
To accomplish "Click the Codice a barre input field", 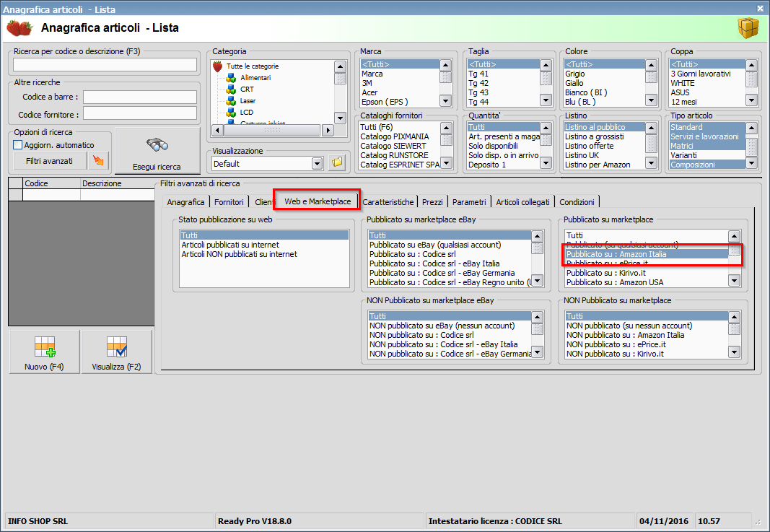I will point(139,97).
